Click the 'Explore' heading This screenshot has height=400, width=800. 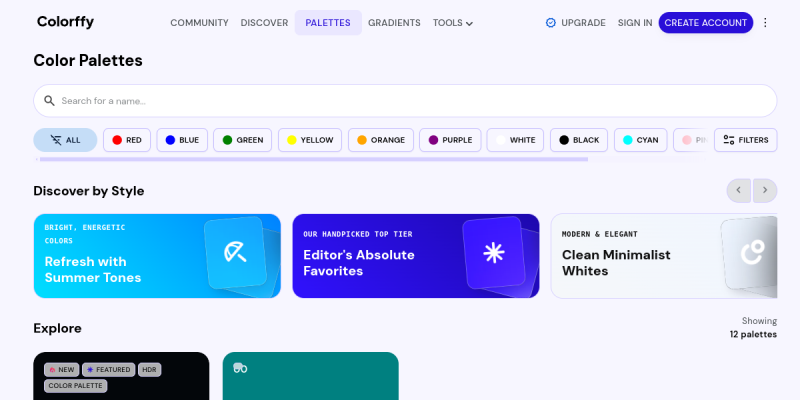point(58,328)
